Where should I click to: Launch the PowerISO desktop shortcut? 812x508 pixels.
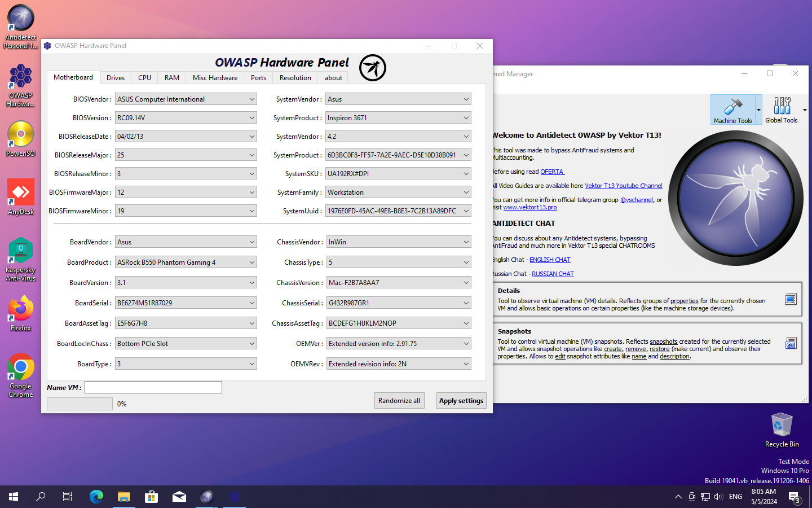tap(21, 139)
